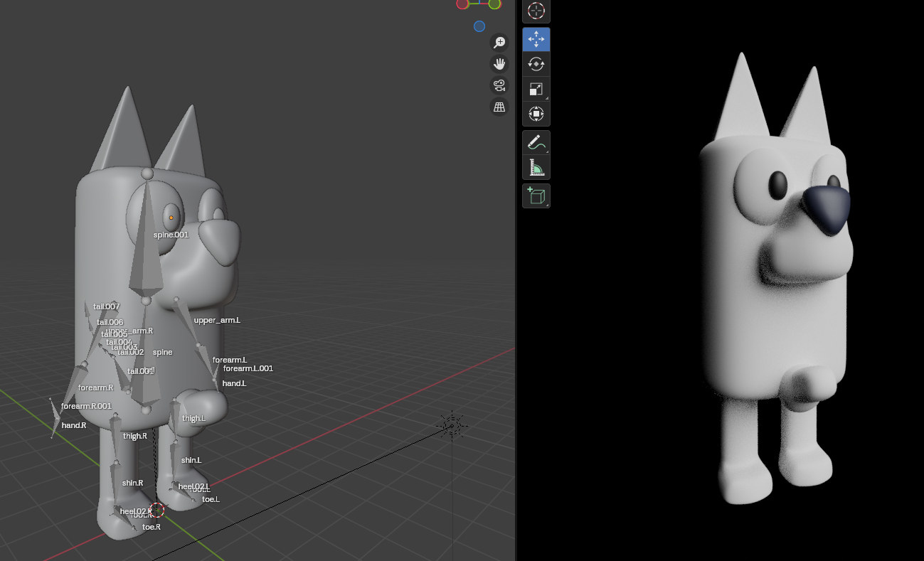Select the light object on the grid

(452, 425)
